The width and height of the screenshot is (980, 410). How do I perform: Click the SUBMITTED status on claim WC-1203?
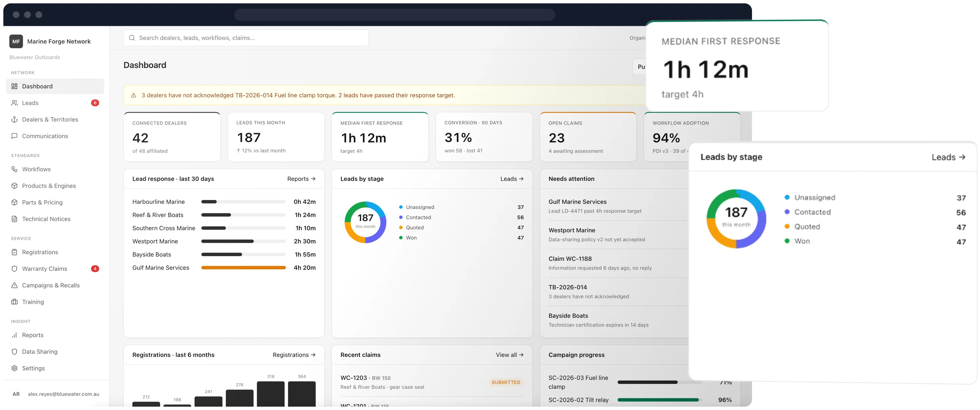click(x=506, y=382)
